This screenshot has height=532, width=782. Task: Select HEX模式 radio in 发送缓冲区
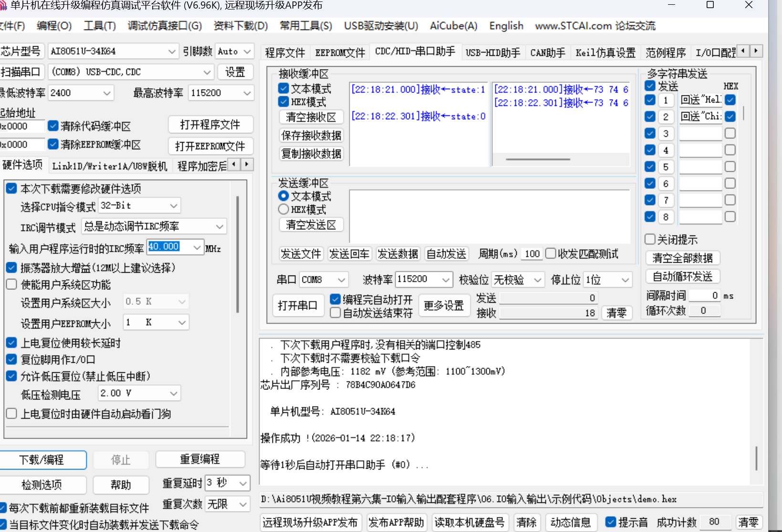[283, 209]
